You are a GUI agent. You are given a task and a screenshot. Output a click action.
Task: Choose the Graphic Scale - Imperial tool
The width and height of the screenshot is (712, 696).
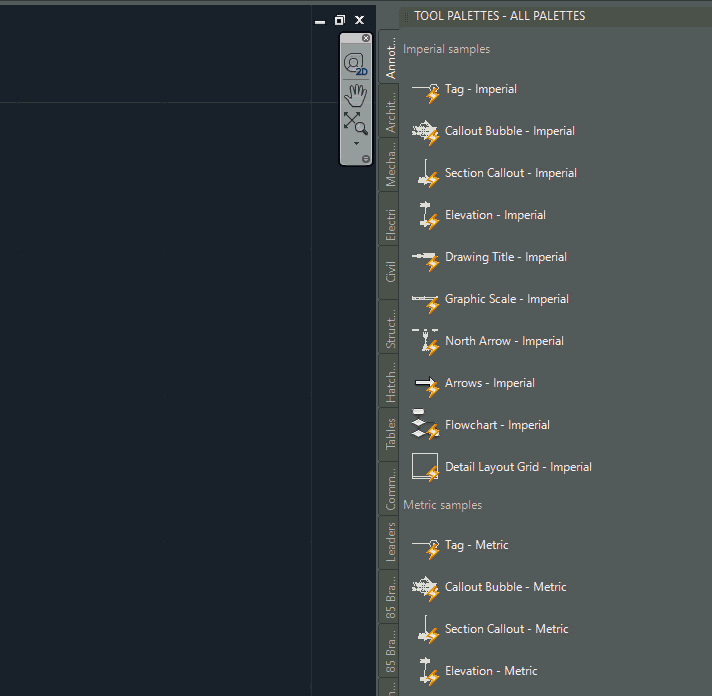[506, 299]
